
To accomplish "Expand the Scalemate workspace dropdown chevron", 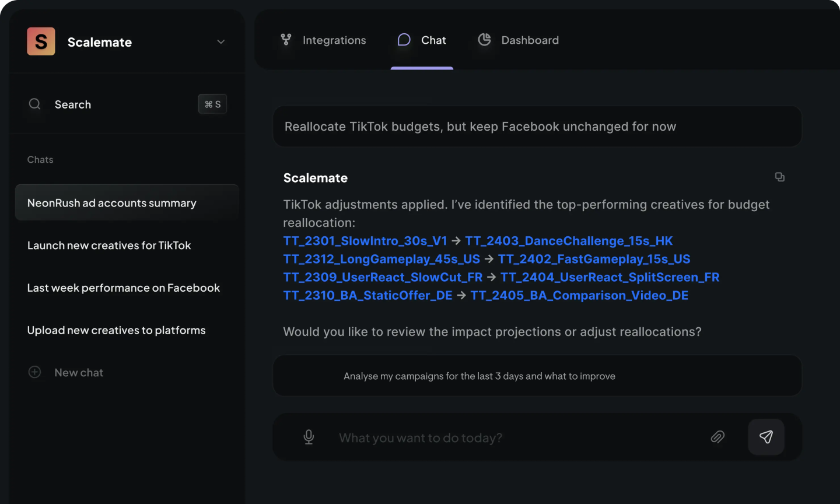I will pos(220,41).
